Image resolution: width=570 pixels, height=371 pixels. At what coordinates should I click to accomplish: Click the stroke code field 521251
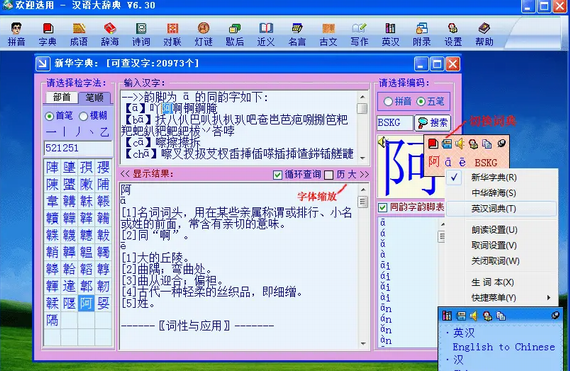78,148
